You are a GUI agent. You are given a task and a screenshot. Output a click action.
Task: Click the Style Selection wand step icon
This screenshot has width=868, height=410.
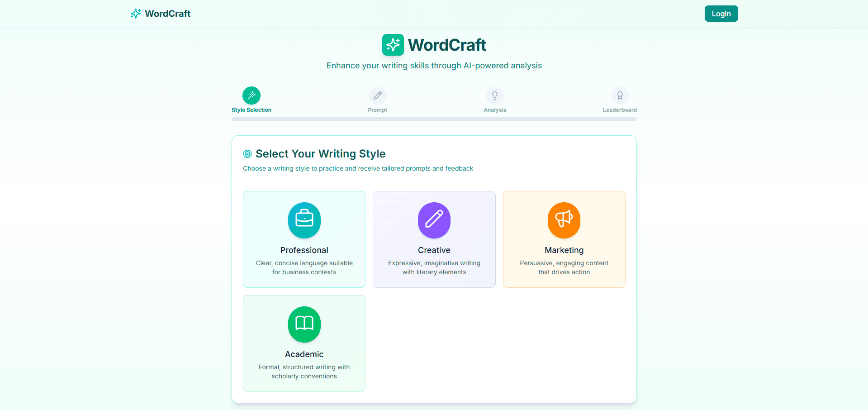251,95
